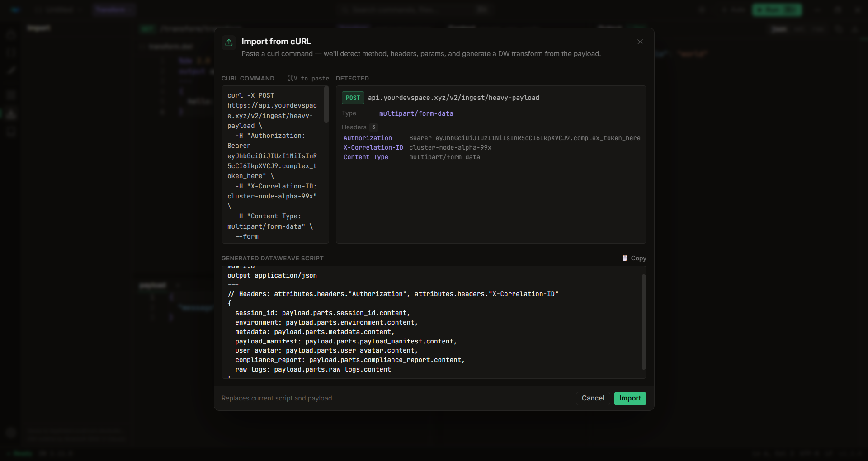
Task: Focus the curl command text area
Action: [275, 165]
